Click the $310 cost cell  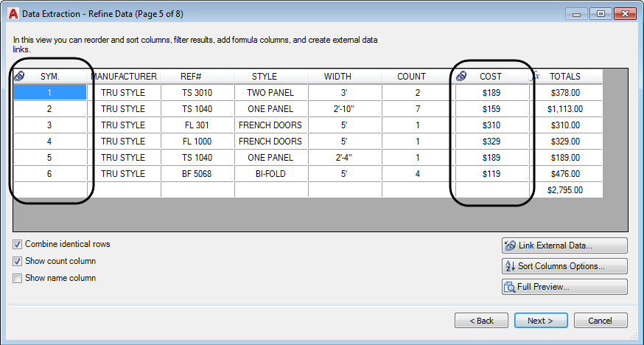point(492,125)
